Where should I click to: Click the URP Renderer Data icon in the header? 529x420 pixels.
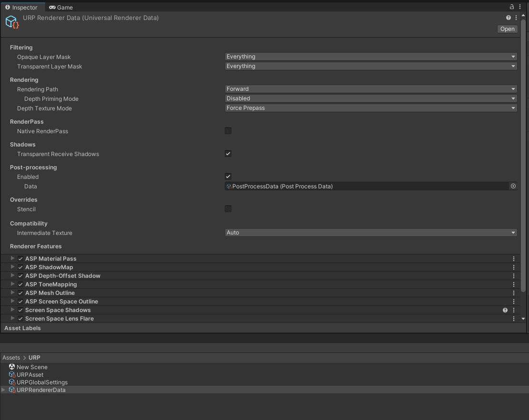(11, 21)
